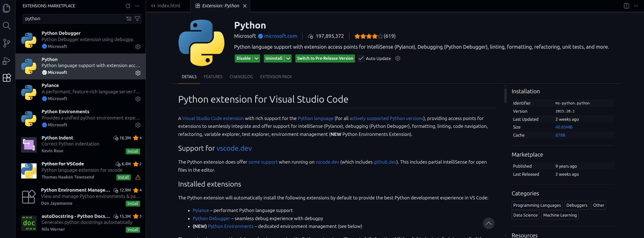The image size is (644, 238).
Task: Switch to the CHANGELOG tab
Action: point(241,77)
